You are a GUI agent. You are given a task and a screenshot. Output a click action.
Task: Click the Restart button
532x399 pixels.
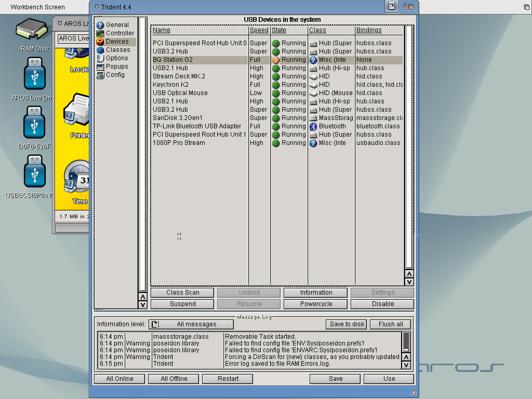point(228,379)
